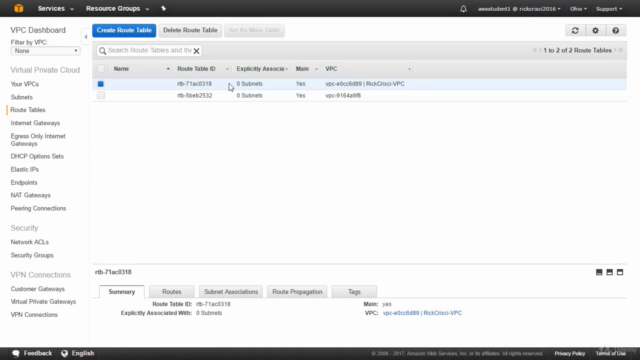Open the Ohio region dropdown

[578, 9]
